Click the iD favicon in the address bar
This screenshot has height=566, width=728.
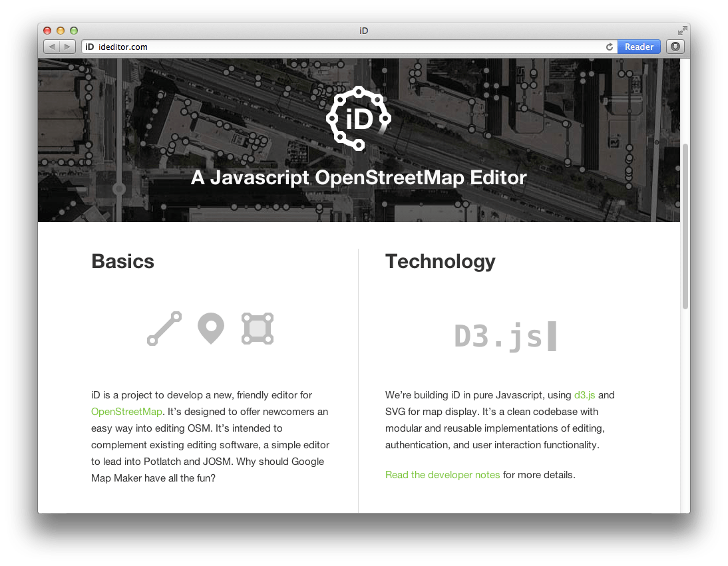(90, 47)
